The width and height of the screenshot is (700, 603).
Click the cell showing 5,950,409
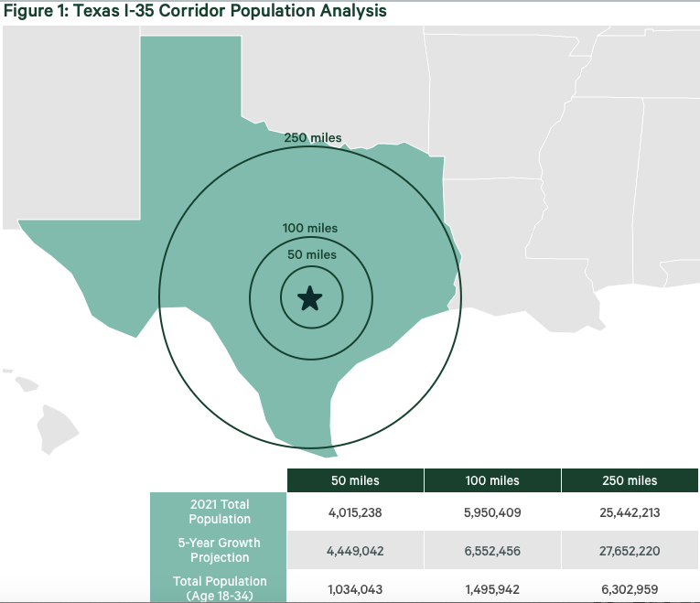pyautogui.click(x=492, y=512)
